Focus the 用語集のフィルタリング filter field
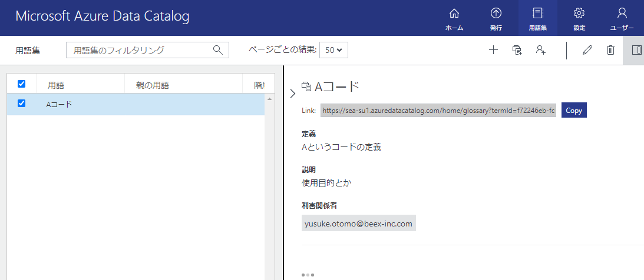This screenshot has width=644, height=280. pyautogui.click(x=147, y=50)
